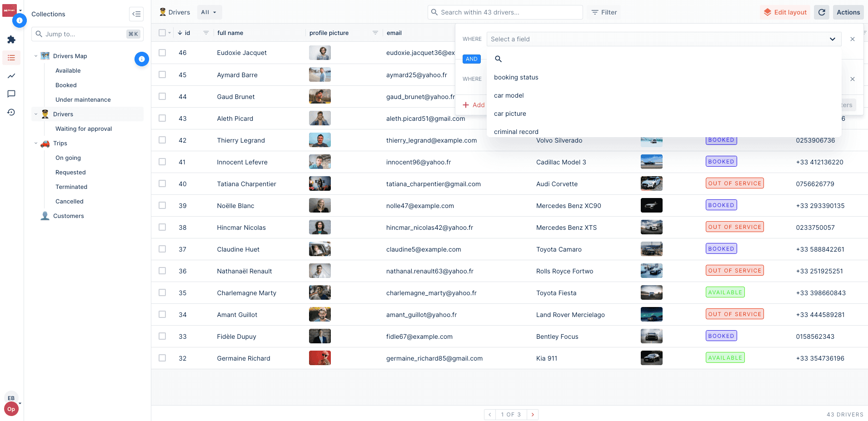
Task: Click the Customers person icon in sidebar
Action: [45, 216]
